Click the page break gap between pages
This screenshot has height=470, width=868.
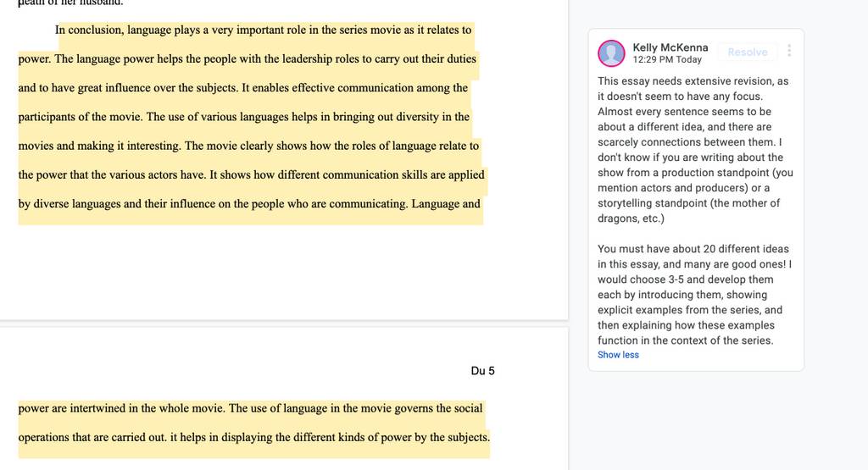click(x=284, y=323)
